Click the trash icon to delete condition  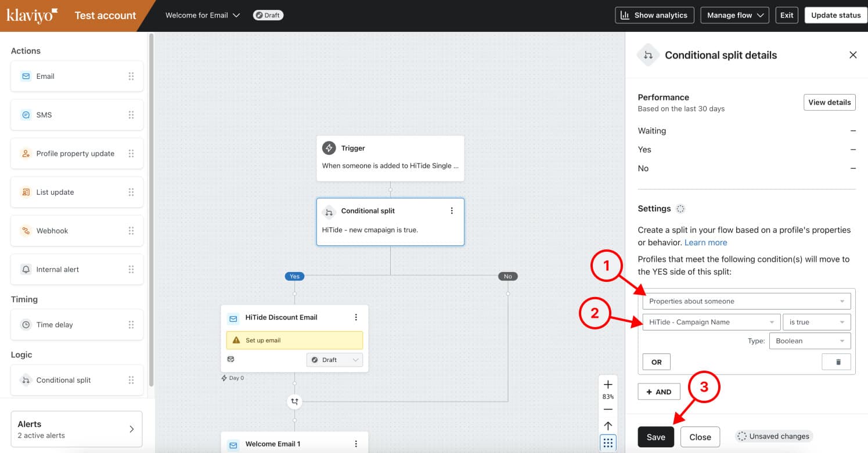coord(837,362)
